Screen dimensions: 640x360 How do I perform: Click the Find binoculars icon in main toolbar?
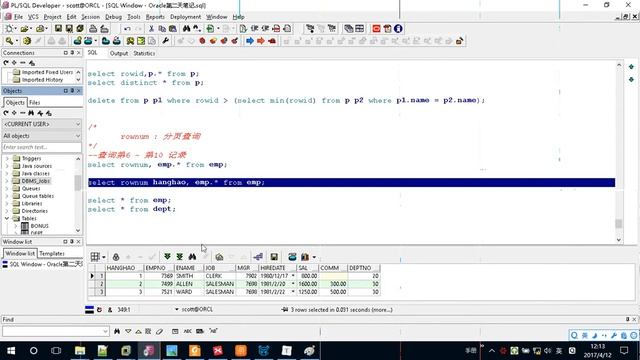[x=187, y=29]
